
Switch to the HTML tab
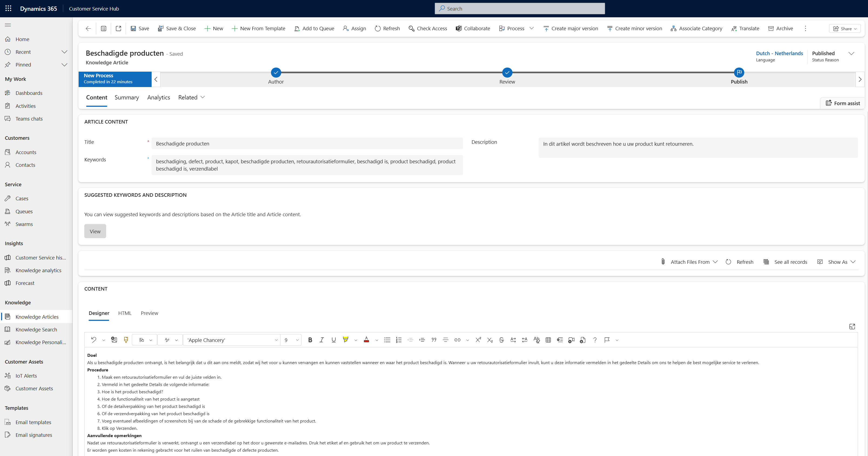[125, 313]
